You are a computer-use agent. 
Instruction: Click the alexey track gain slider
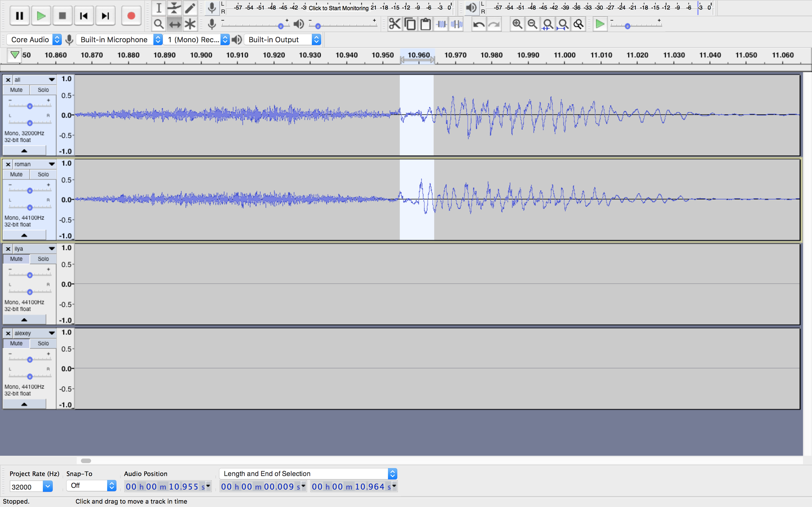pos(30,359)
